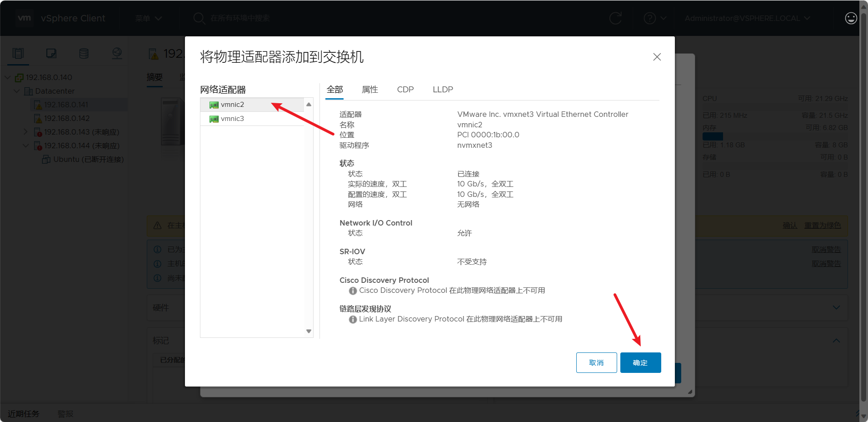868x422 pixels.
Task: Open the Networking inventory icon
Action: coord(117,54)
